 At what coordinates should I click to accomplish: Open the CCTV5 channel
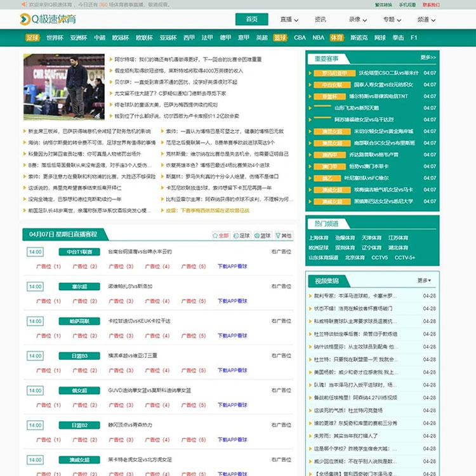click(380, 258)
